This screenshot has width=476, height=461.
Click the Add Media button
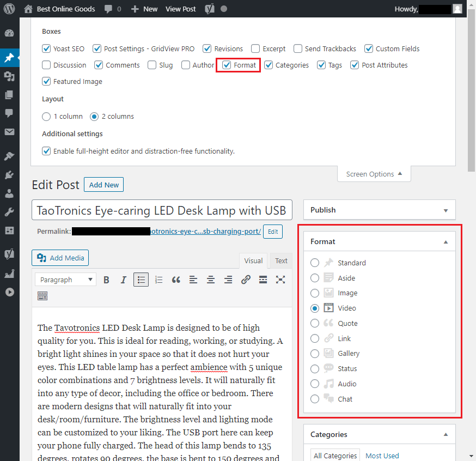(60, 258)
